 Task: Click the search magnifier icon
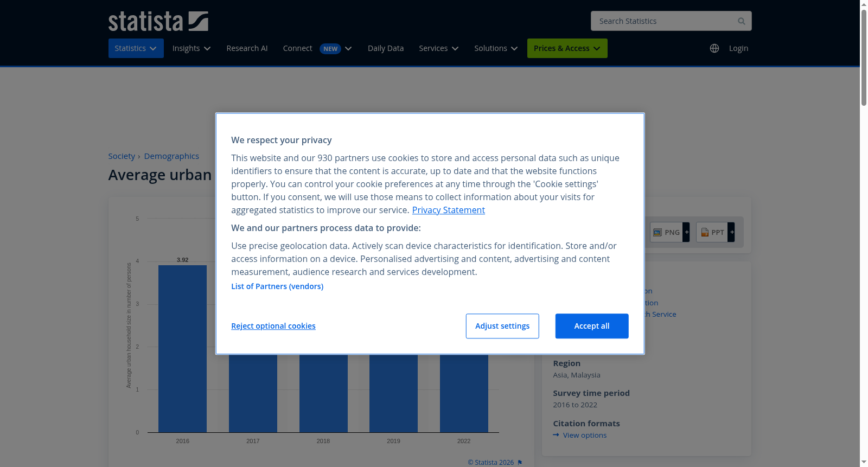click(x=741, y=21)
